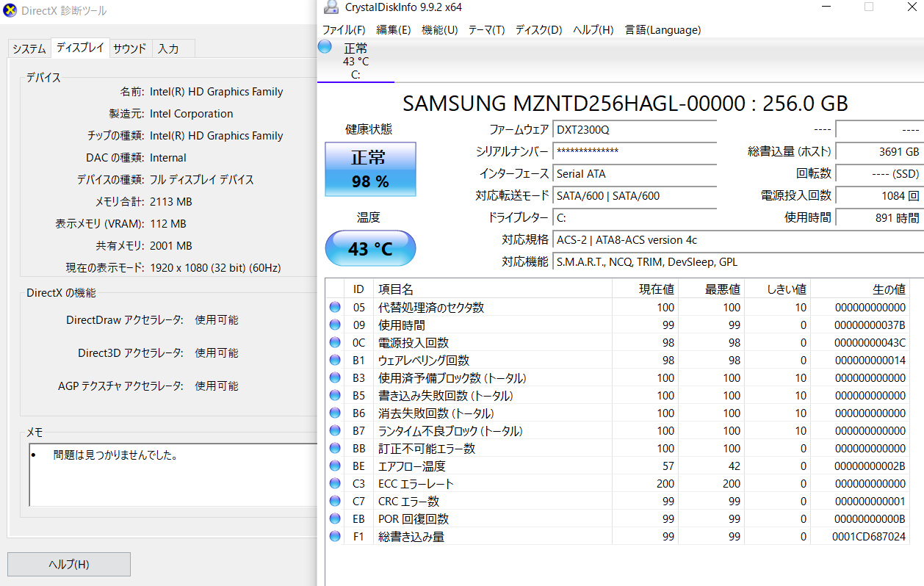The height and width of the screenshot is (586, 924).
Task: Click the blue status orb above drive C:
Action: [x=325, y=47]
